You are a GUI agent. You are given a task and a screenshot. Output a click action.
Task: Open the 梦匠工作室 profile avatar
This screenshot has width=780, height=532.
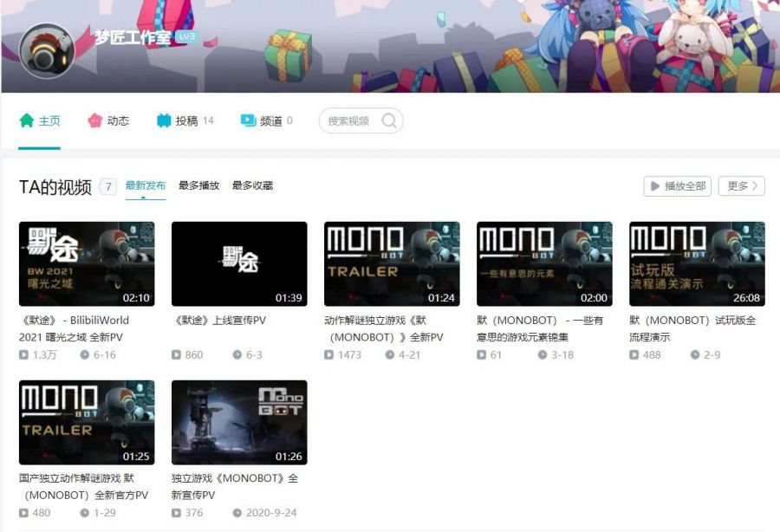click(47, 51)
